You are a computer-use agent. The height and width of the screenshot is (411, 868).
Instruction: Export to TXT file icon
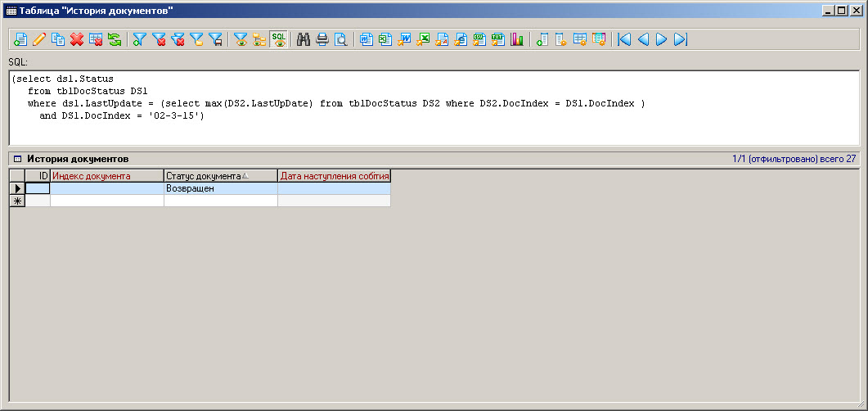[x=498, y=39]
